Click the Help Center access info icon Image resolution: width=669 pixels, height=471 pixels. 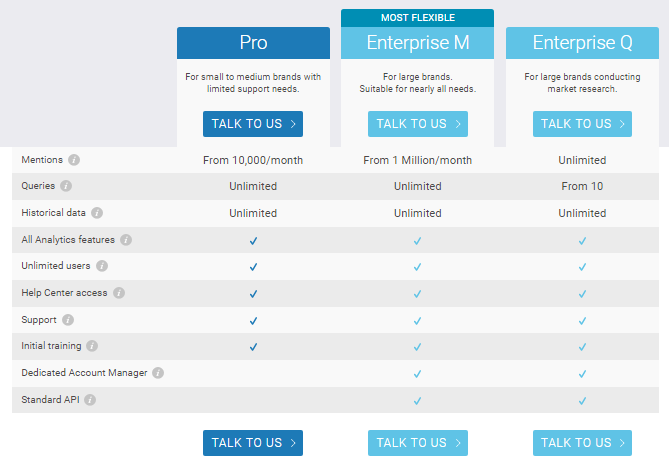[119, 293]
